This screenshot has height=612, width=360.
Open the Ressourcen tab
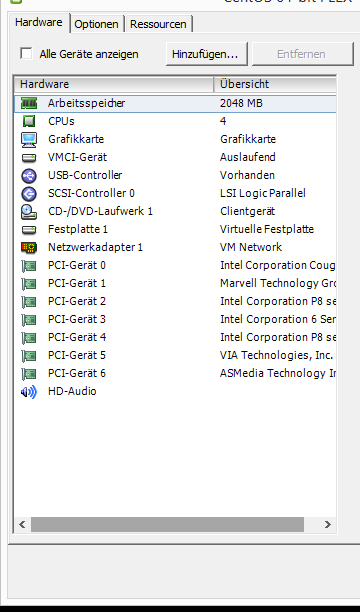[x=158, y=24]
